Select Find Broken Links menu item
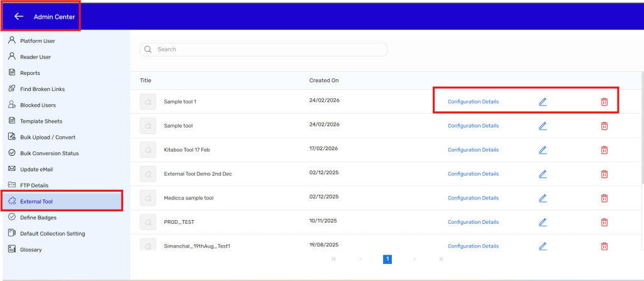Viewport: 644px width, 281px height. tap(42, 89)
